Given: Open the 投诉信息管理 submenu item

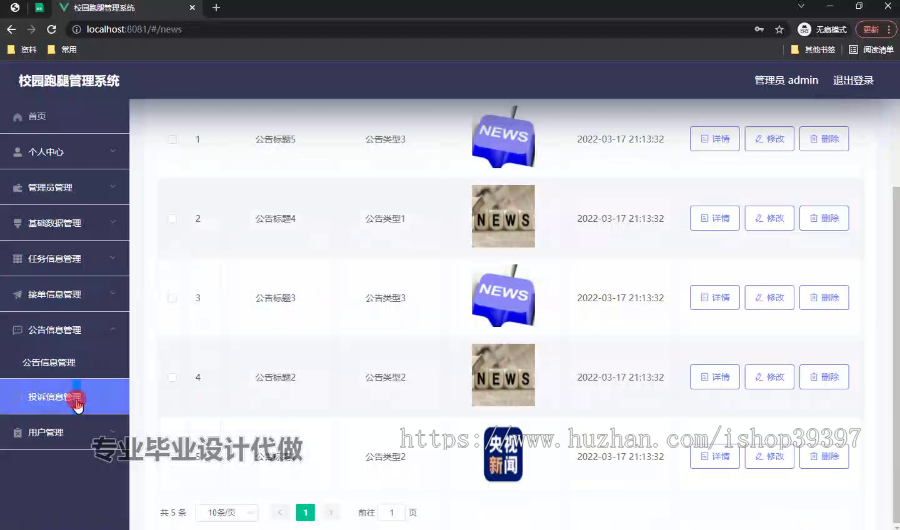Looking at the screenshot, I should pos(64,397).
